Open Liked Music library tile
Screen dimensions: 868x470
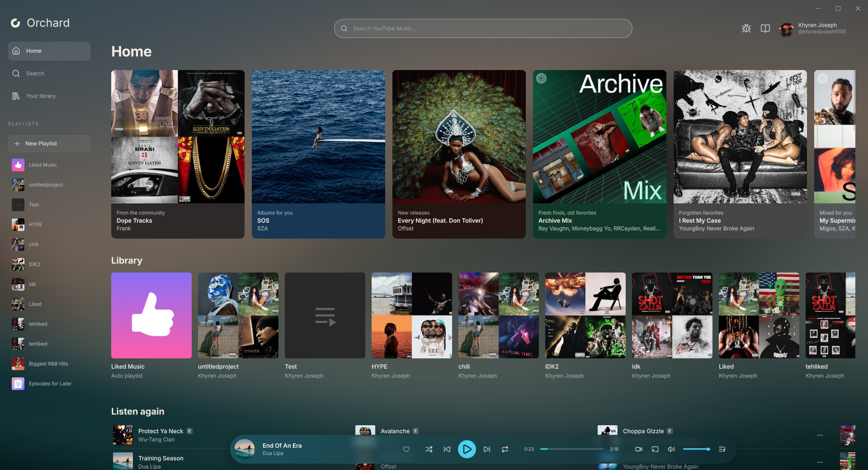151,326
